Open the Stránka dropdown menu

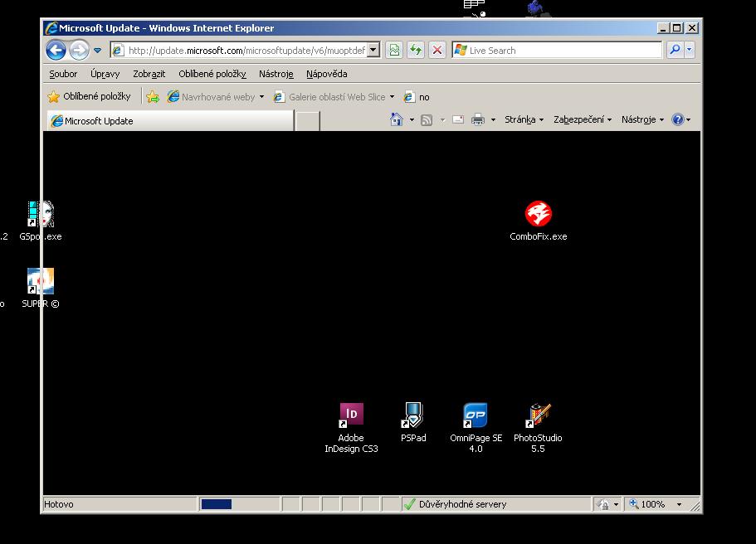click(524, 120)
